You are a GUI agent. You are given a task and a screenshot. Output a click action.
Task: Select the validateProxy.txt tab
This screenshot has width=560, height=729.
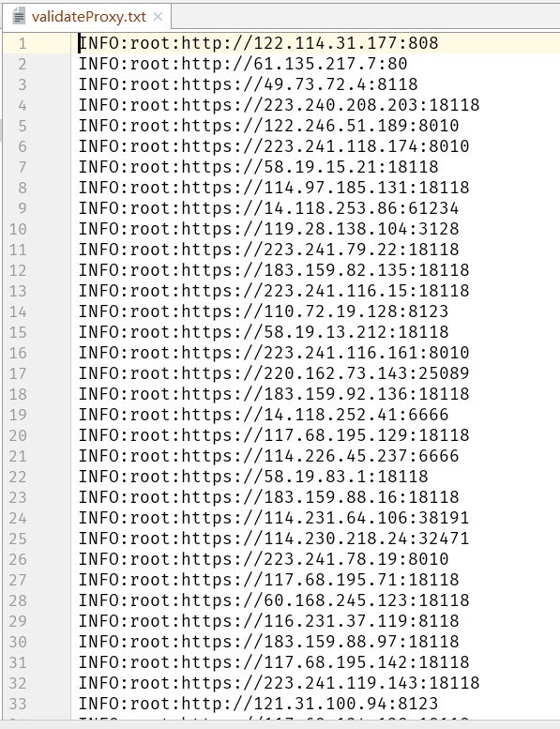(86, 17)
